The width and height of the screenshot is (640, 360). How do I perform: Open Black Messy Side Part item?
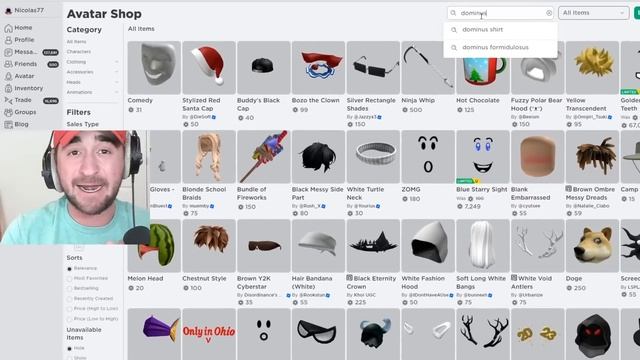click(318, 157)
